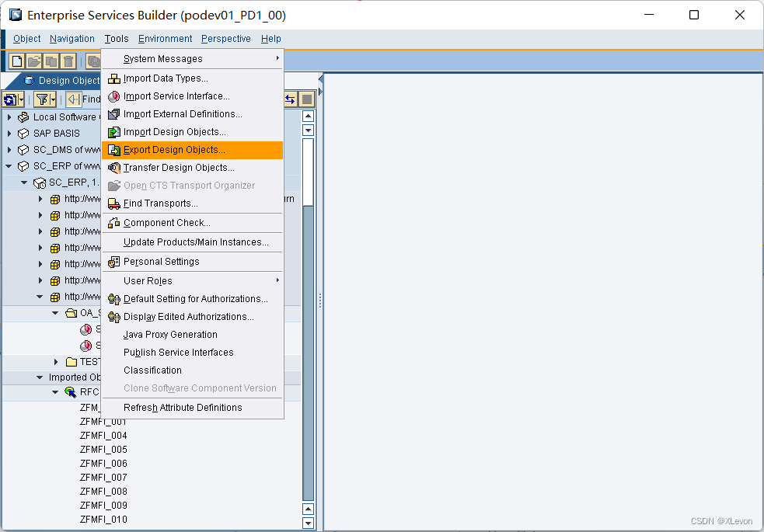Click the OA_ folder icon
Screen dimensions: 764x532
click(72, 313)
